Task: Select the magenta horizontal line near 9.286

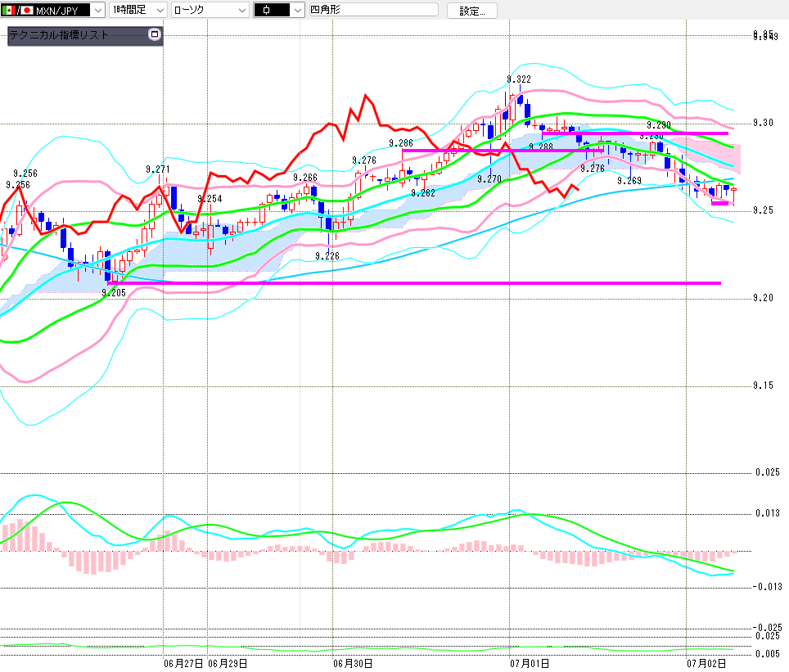Action: coord(503,150)
